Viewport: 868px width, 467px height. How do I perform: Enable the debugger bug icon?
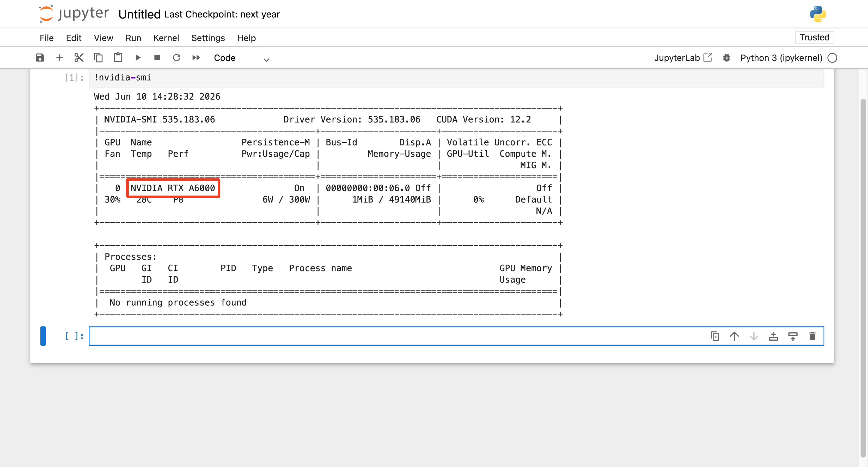[726, 58]
